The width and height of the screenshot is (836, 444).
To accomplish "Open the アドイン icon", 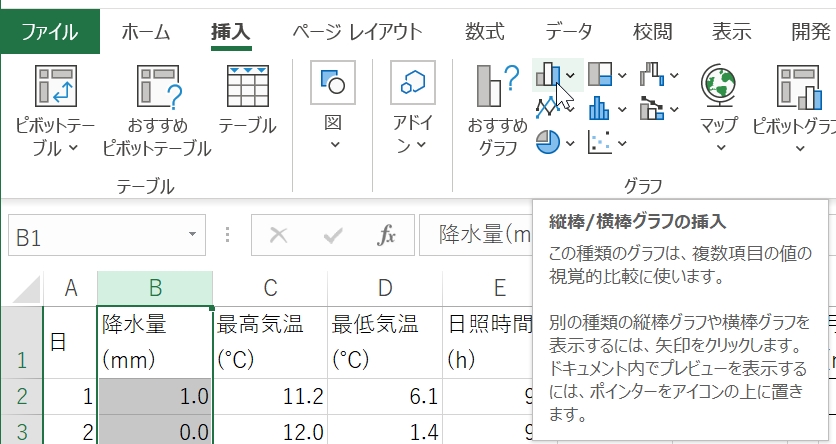I will [x=413, y=83].
